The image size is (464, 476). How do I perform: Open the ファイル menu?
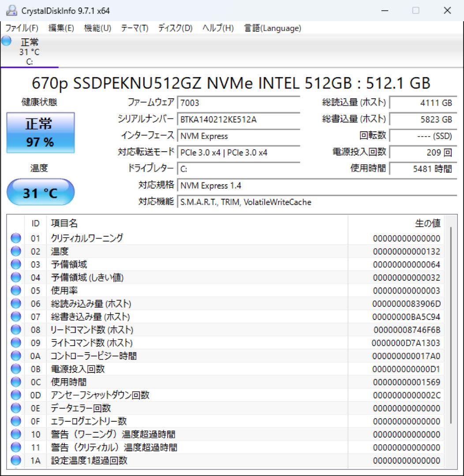20,28
